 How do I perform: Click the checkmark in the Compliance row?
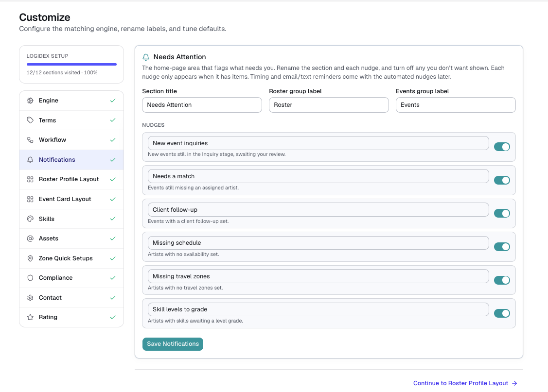[113, 278]
